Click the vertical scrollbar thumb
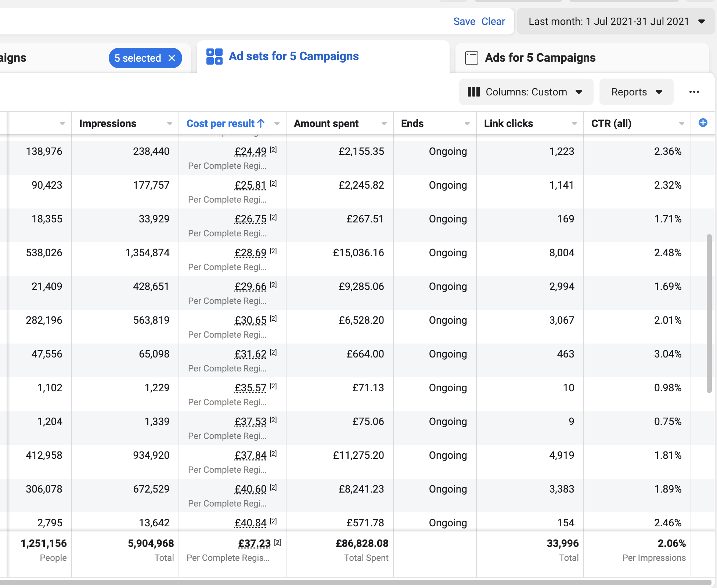The width and height of the screenshot is (717, 588). [709, 313]
